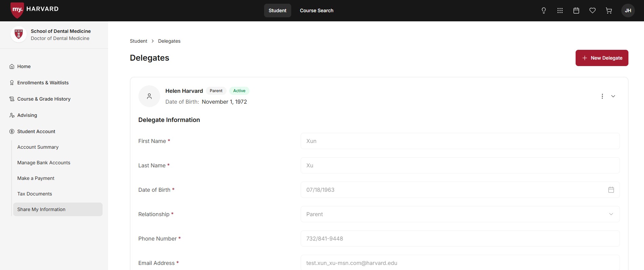Select Share My Information
The height and width of the screenshot is (270, 644).
click(58, 209)
